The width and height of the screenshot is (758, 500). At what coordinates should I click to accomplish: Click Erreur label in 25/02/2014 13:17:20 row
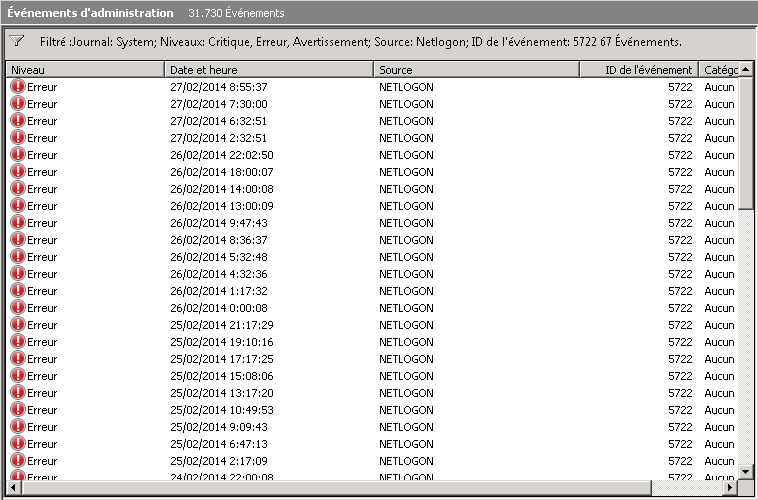point(42,393)
